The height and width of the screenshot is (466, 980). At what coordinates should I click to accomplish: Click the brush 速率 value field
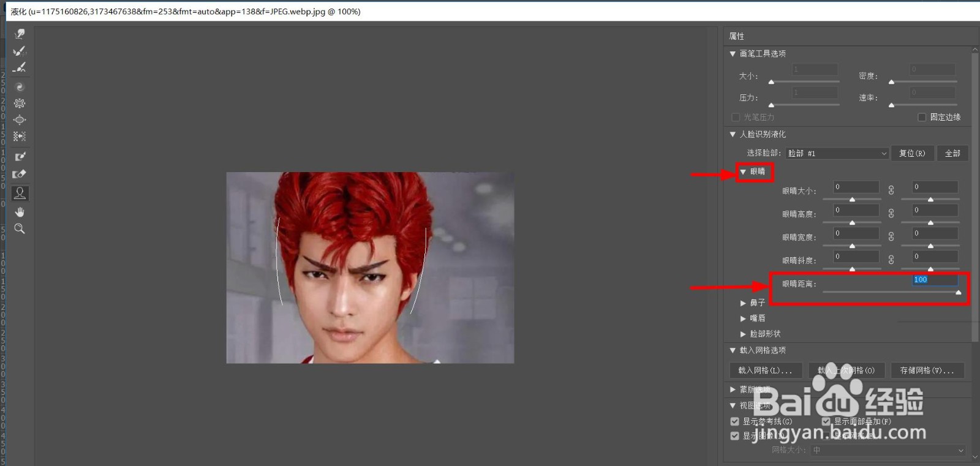click(x=933, y=92)
